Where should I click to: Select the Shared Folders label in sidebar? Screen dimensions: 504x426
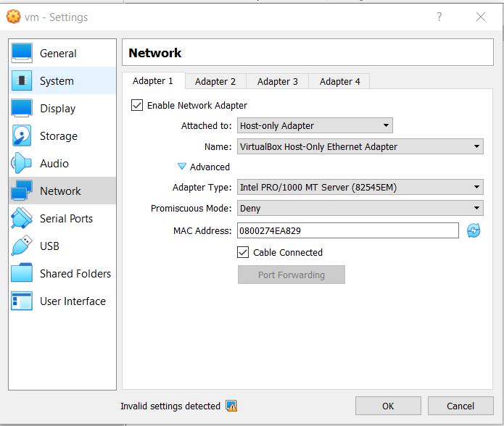tap(75, 274)
